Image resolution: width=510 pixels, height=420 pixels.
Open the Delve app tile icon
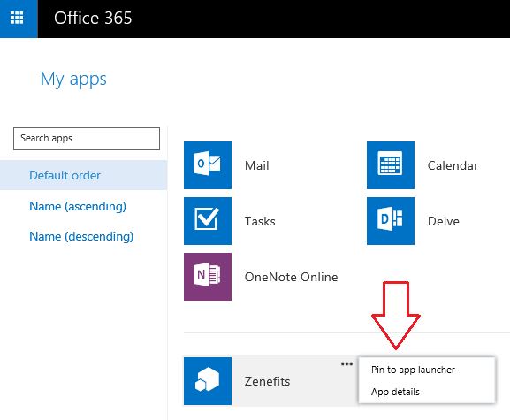(x=391, y=221)
